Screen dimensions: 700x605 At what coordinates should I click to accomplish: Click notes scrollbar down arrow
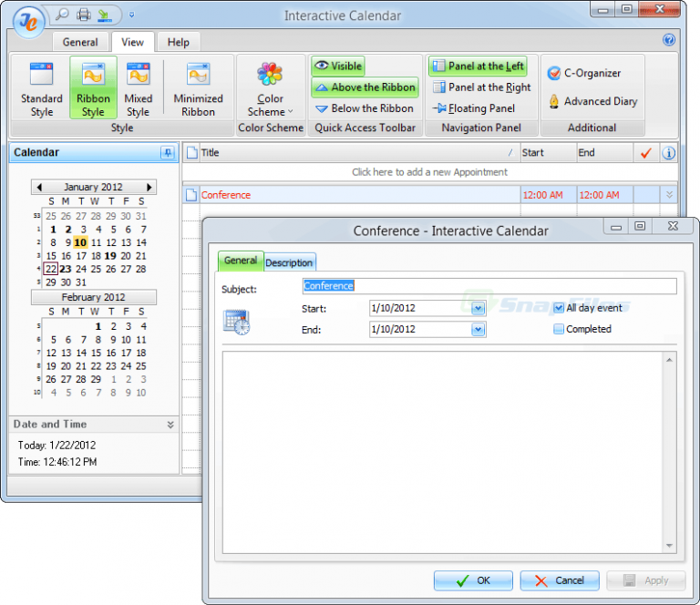pos(670,546)
